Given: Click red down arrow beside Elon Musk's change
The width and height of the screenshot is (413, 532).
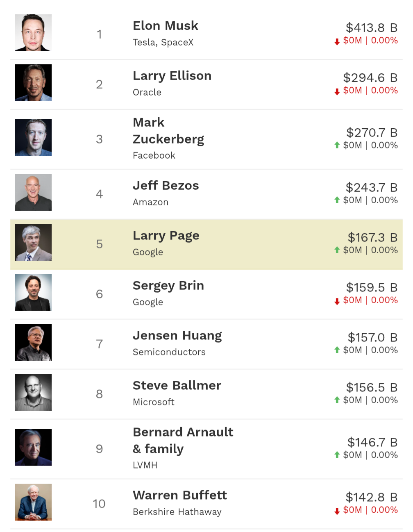Looking at the screenshot, I should (x=337, y=41).
